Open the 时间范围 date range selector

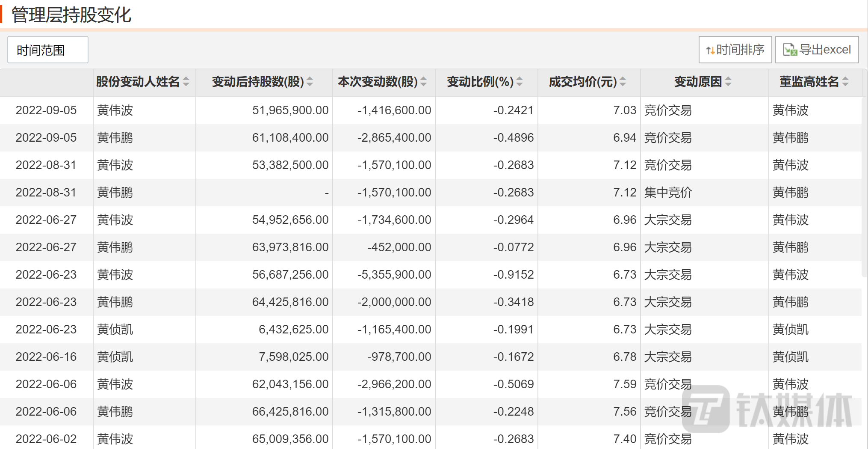click(x=47, y=49)
